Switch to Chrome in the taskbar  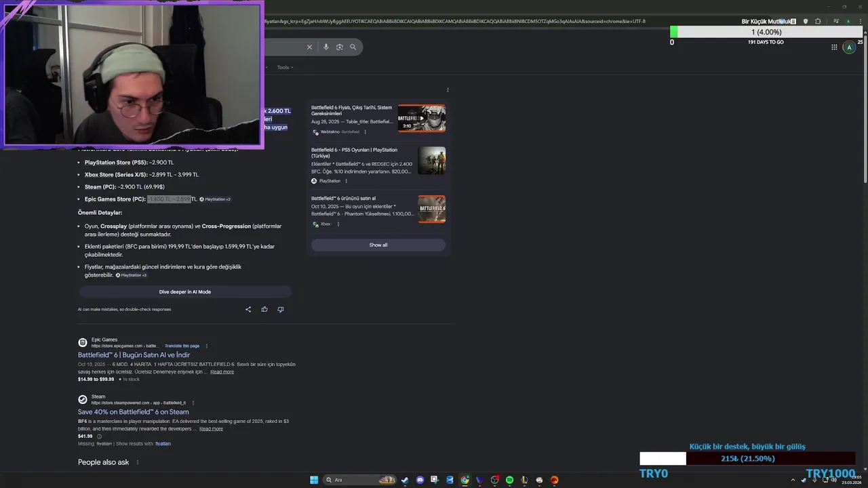465,480
